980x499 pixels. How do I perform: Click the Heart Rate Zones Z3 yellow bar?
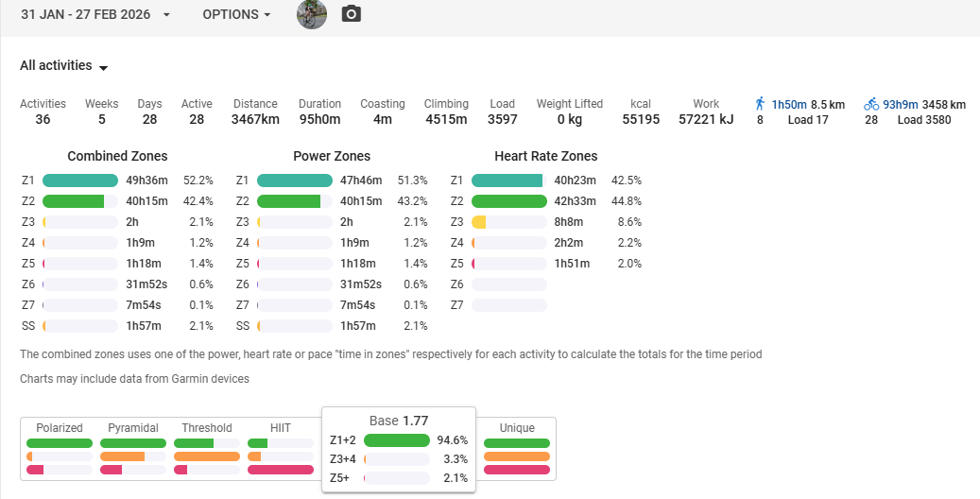[x=479, y=222]
